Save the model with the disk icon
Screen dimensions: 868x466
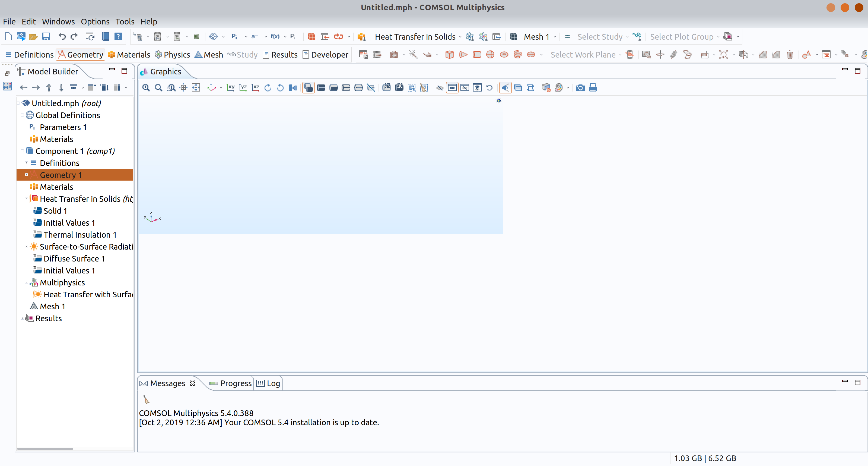tap(46, 36)
